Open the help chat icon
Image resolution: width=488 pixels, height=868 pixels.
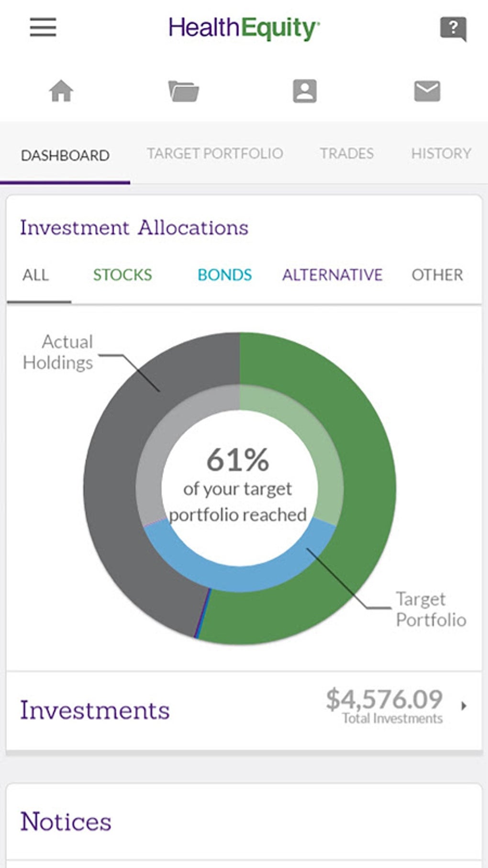(x=453, y=28)
